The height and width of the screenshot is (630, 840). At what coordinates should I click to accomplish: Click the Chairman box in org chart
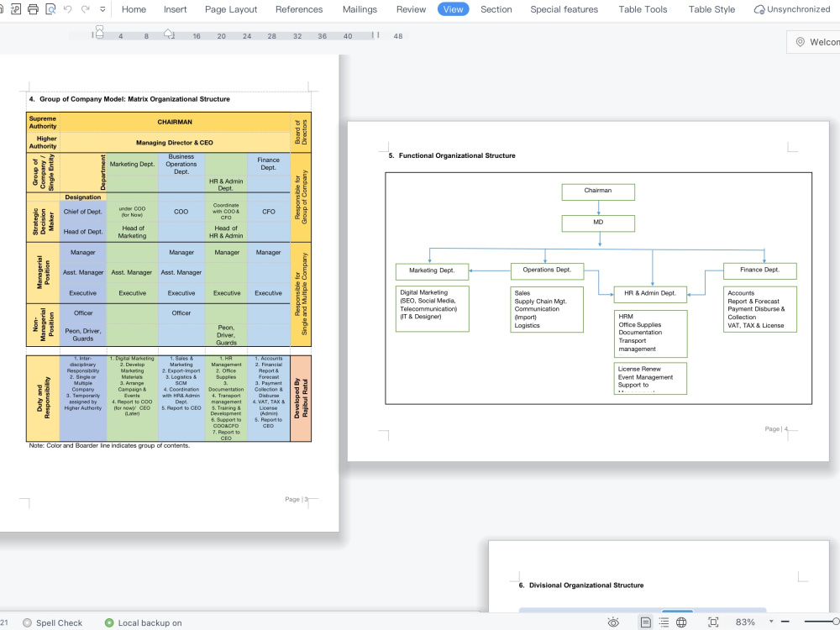[598, 192]
